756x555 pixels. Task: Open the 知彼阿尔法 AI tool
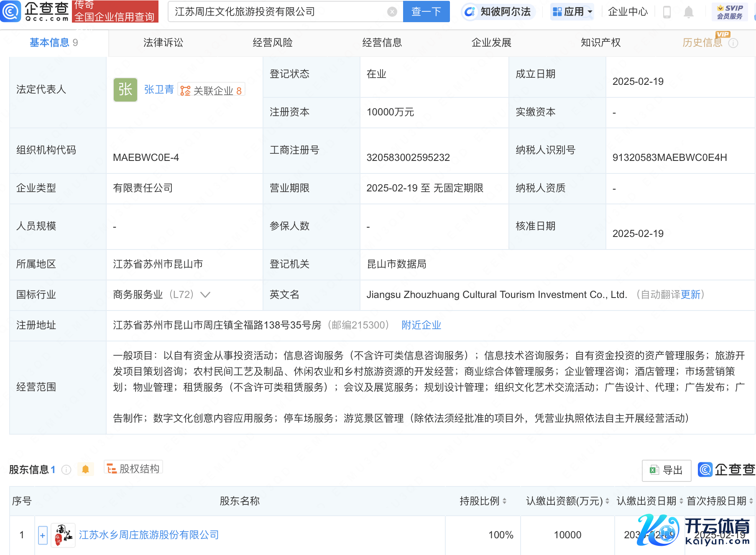coord(498,12)
